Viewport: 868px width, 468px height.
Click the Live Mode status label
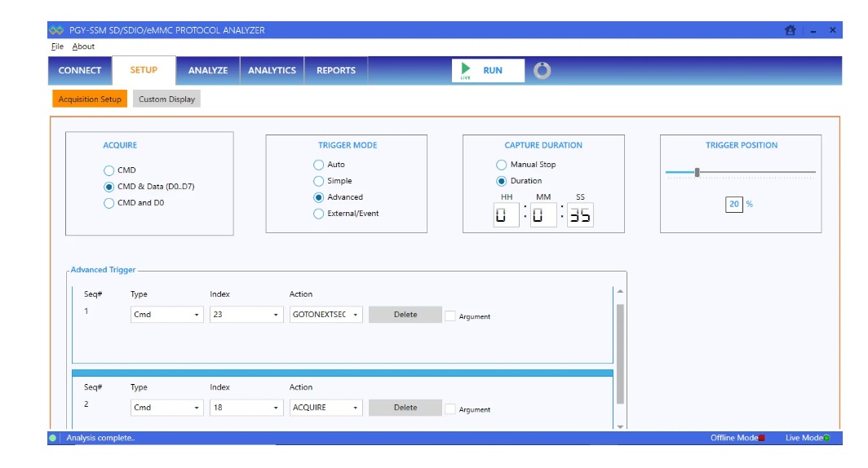804,438
